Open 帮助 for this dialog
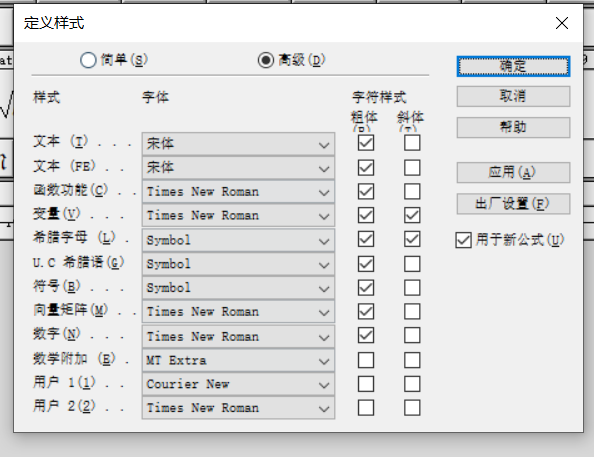Image resolution: width=594 pixels, height=457 pixels. (x=513, y=127)
